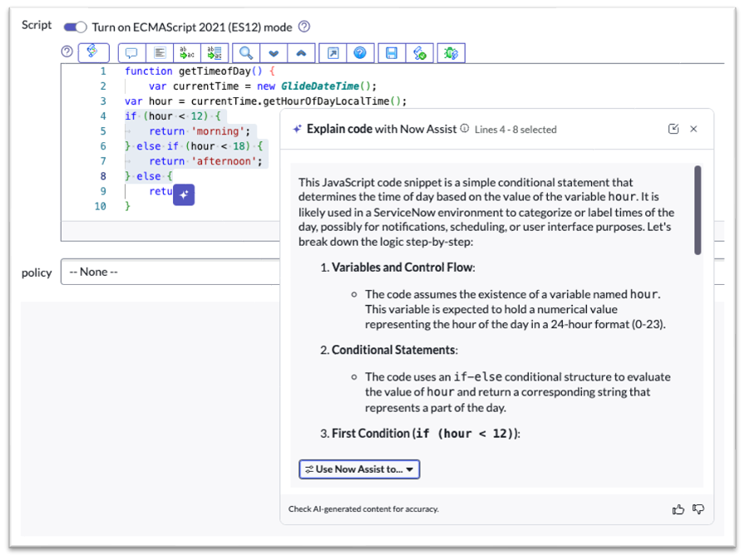Click the Script field label
The height and width of the screenshot is (560, 745).
(x=37, y=25)
